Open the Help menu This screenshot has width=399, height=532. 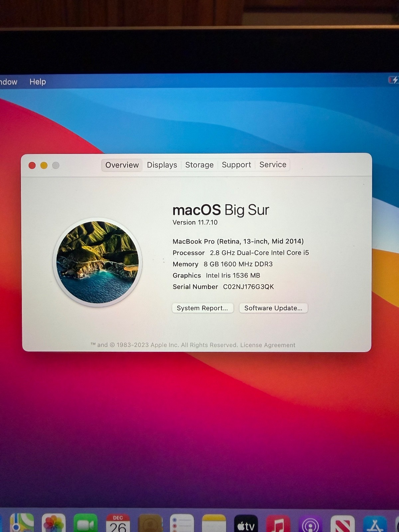(38, 82)
